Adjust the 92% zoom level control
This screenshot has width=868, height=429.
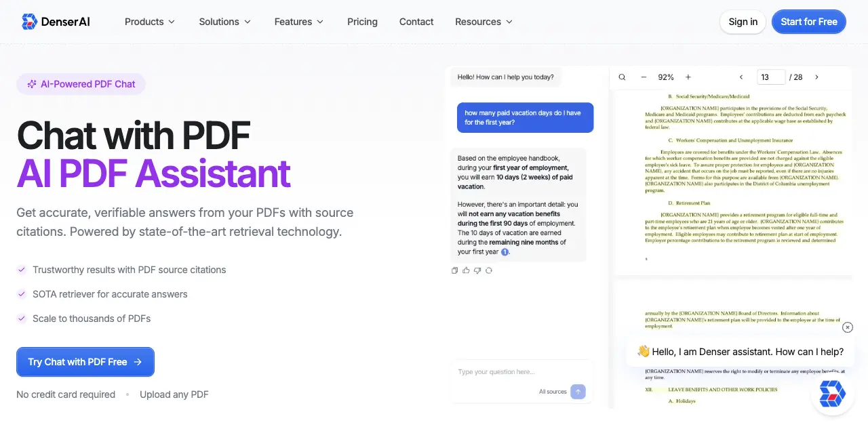click(x=666, y=77)
